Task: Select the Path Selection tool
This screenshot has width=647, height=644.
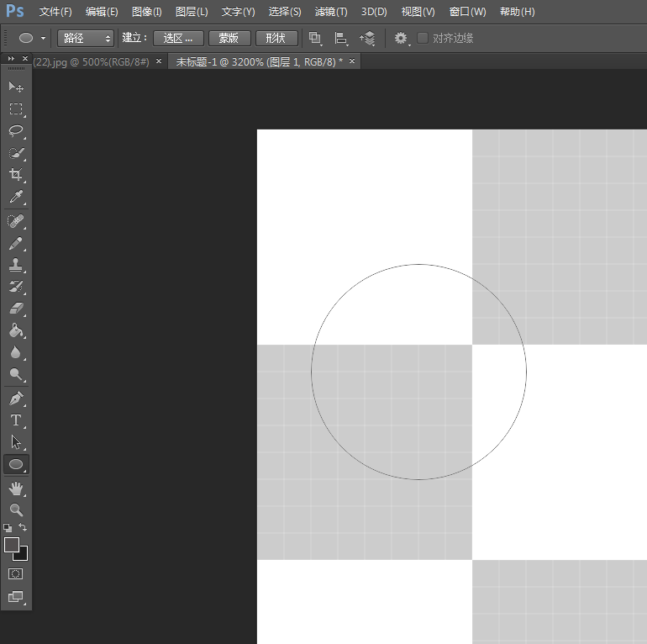Action: [16, 442]
